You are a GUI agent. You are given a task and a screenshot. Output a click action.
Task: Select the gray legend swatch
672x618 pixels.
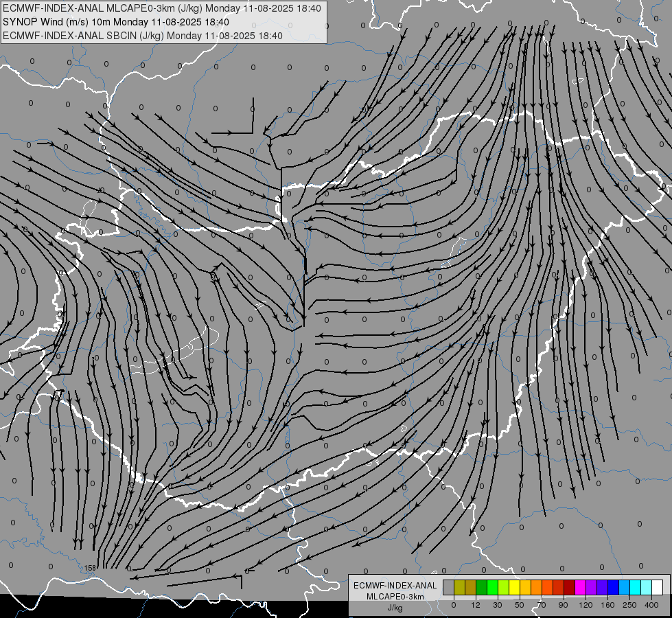tap(449, 587)
